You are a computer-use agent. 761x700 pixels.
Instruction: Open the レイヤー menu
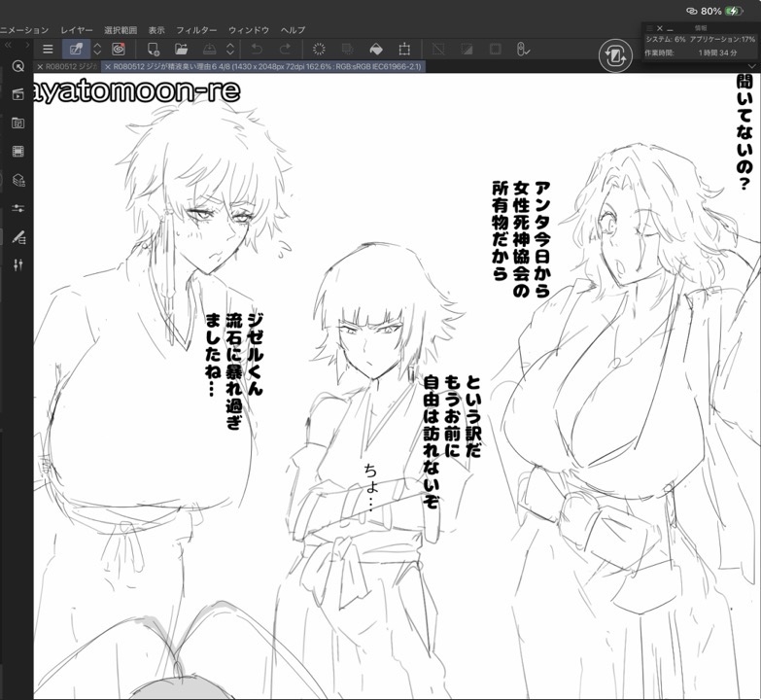(x=77, y=30)
